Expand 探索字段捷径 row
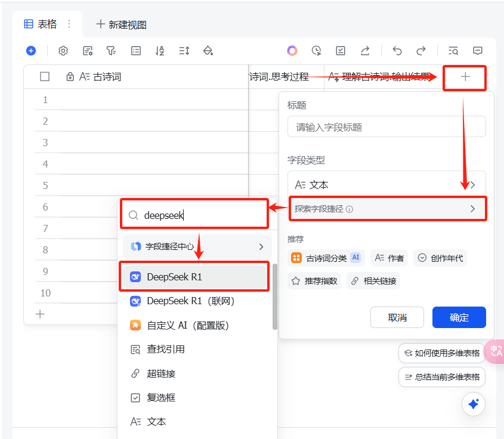 click(x=388, y=209)
